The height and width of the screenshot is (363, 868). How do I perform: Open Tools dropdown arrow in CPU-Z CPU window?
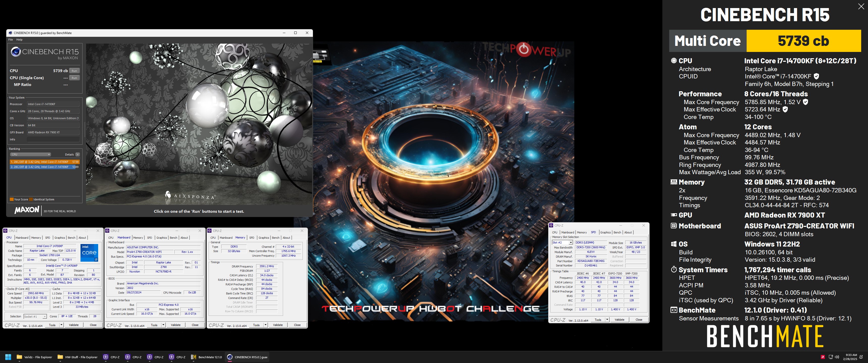point(61,325)
